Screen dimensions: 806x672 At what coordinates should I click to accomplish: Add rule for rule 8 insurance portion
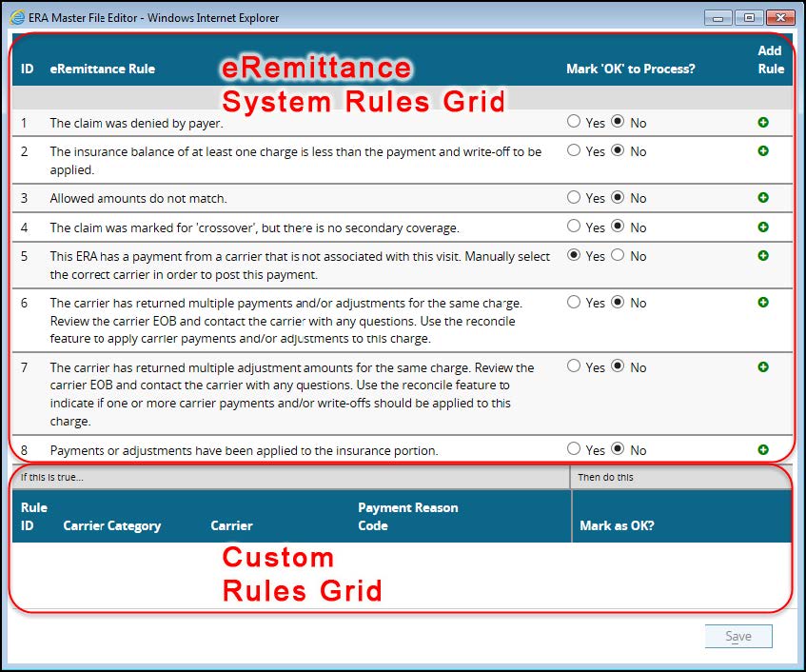point(763,449)
